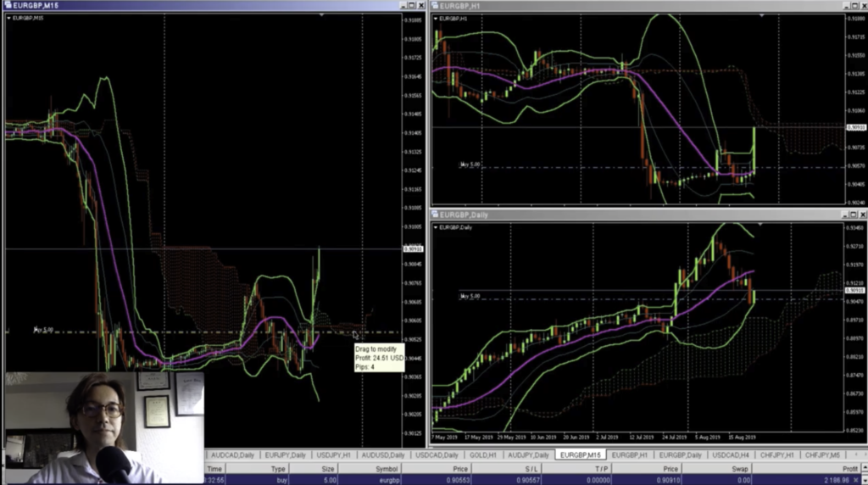868x485 pixels.
Task: Select the AUDJPY,Daily chart tab
Action: (x=528, y=455)
